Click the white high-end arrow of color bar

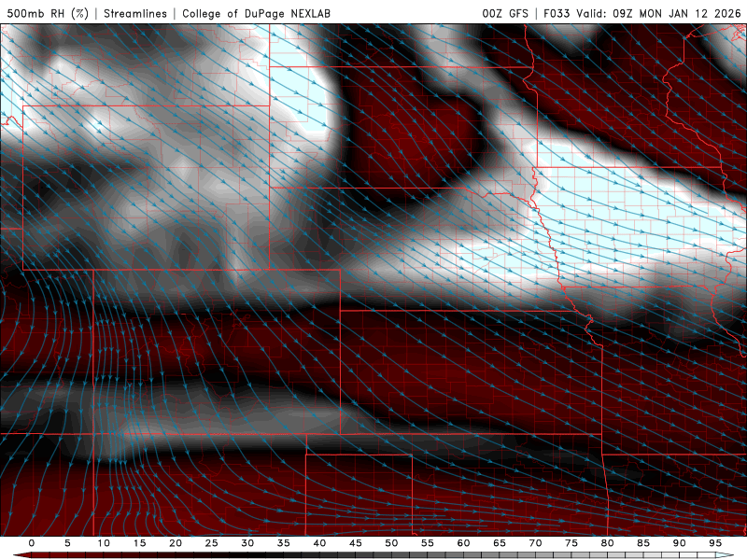coord(725,555)
